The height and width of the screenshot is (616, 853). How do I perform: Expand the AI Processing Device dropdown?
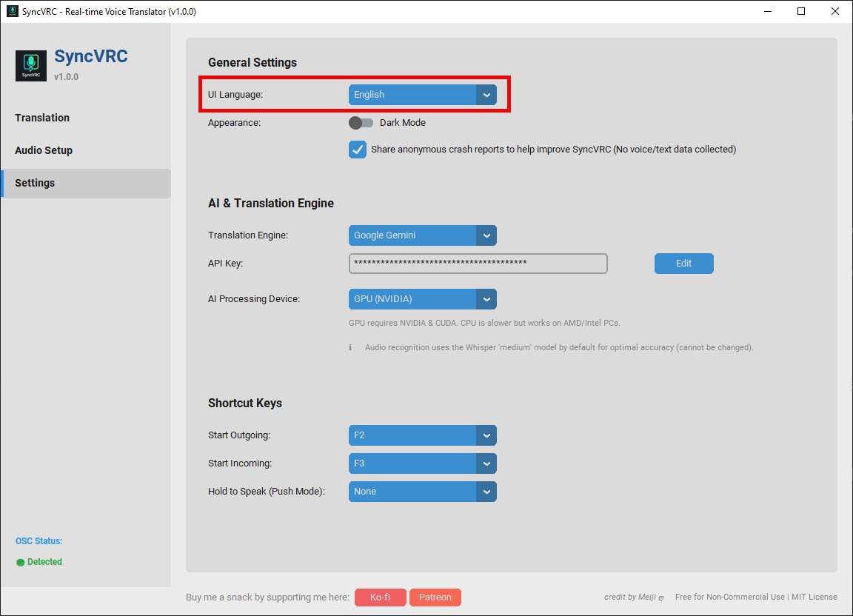pyautogui.click(x=422, y=299)
